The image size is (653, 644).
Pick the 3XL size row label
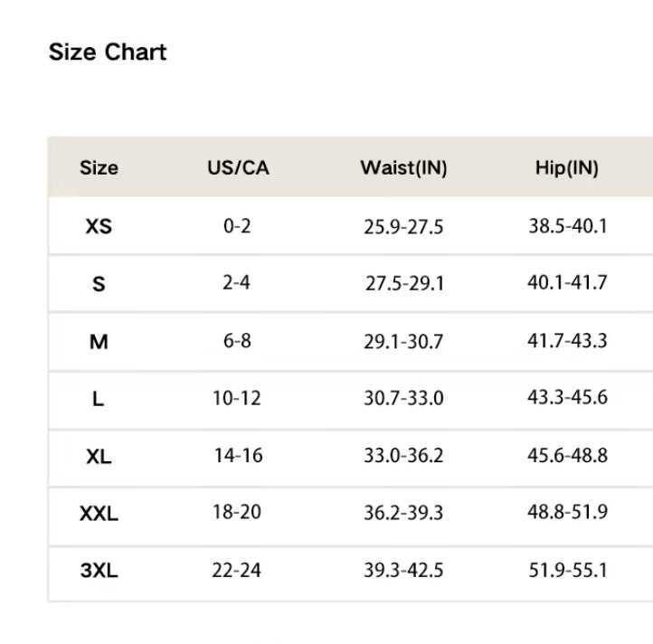[99, 571]
